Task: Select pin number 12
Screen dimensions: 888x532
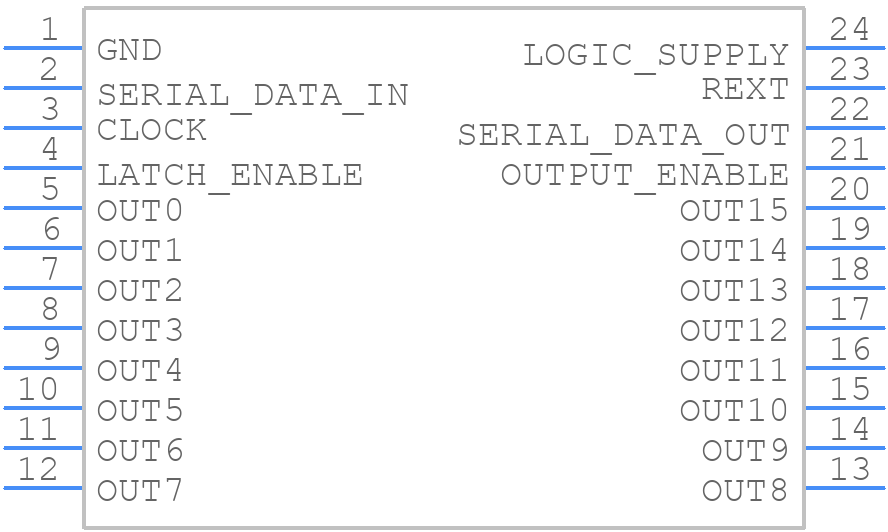Action: point(38,469)
